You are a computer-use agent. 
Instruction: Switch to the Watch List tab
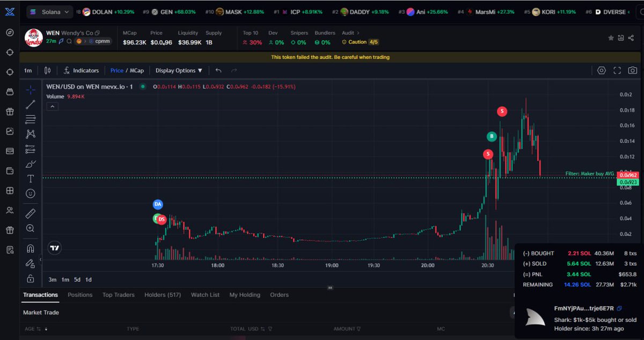205,294
